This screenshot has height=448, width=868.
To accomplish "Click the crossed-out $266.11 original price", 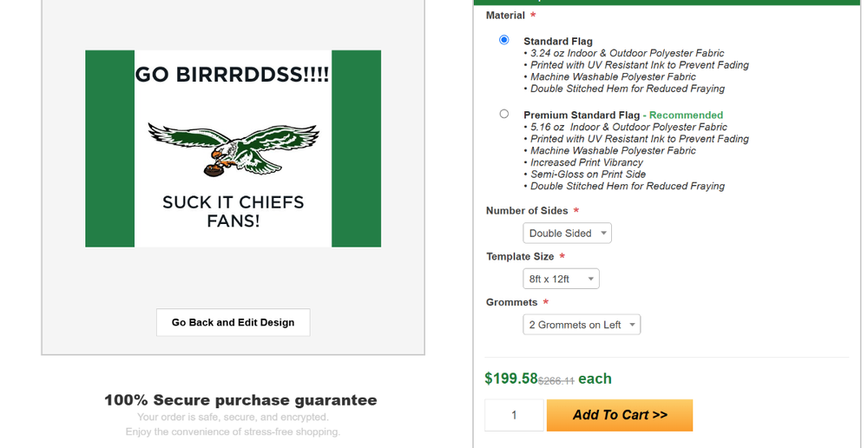I will point(556,380).
